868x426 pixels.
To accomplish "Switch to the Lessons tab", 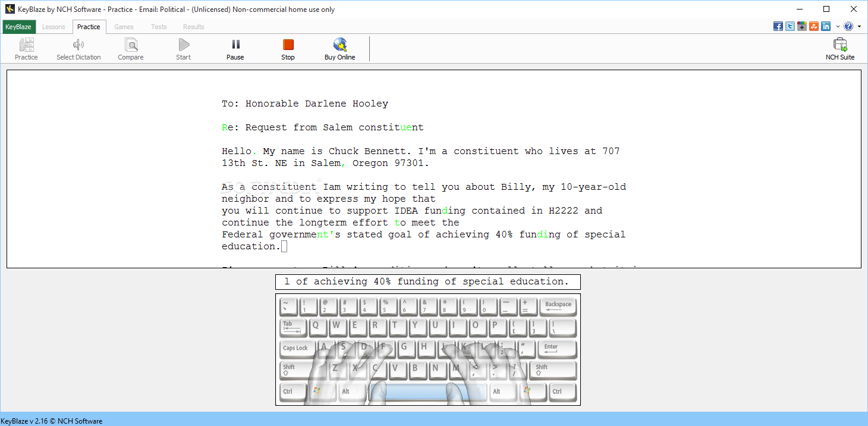I will click(54, 27).
